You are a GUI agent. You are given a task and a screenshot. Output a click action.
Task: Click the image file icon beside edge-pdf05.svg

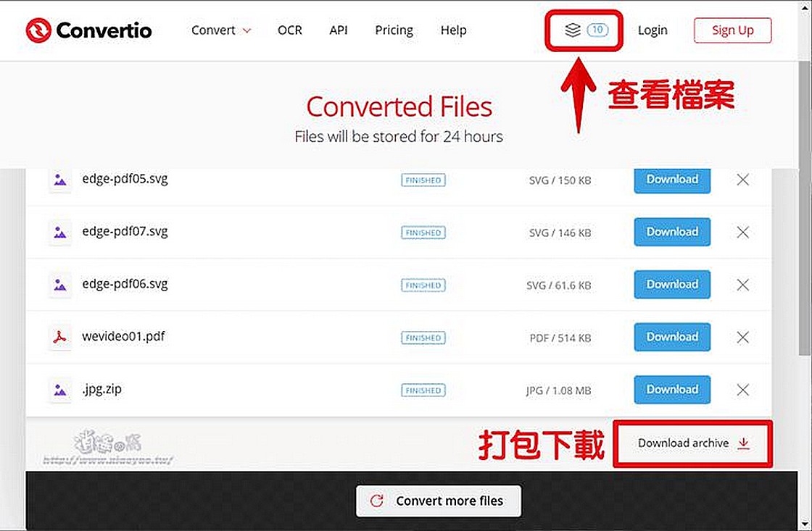pos(60,180)
